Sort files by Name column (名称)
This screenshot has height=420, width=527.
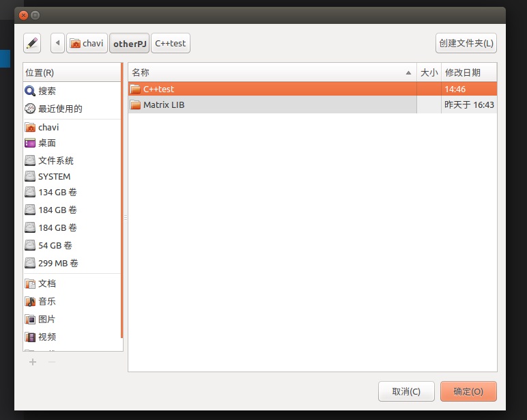tap(272, 72)
